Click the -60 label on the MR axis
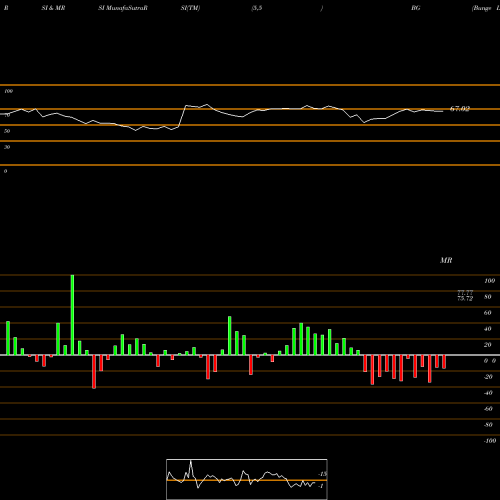Screen dimensions: 500x500 488,409
